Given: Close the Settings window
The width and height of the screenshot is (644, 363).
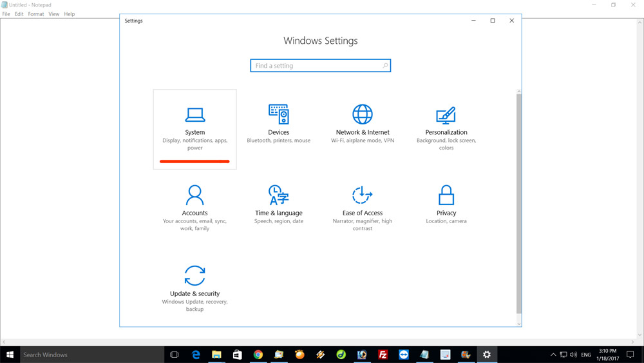Looking at the screenshot, I should (512, 21).
